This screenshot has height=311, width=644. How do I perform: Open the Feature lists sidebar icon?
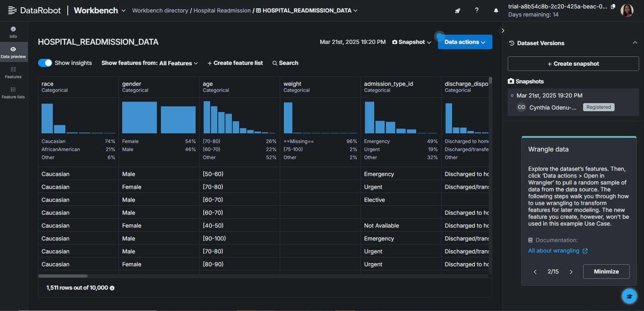[x=13, y=93]
